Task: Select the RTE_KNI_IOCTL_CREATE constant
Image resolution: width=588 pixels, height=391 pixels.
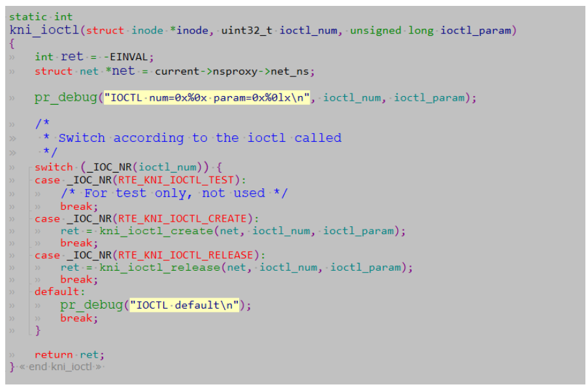Action: (x=182, y=219)
